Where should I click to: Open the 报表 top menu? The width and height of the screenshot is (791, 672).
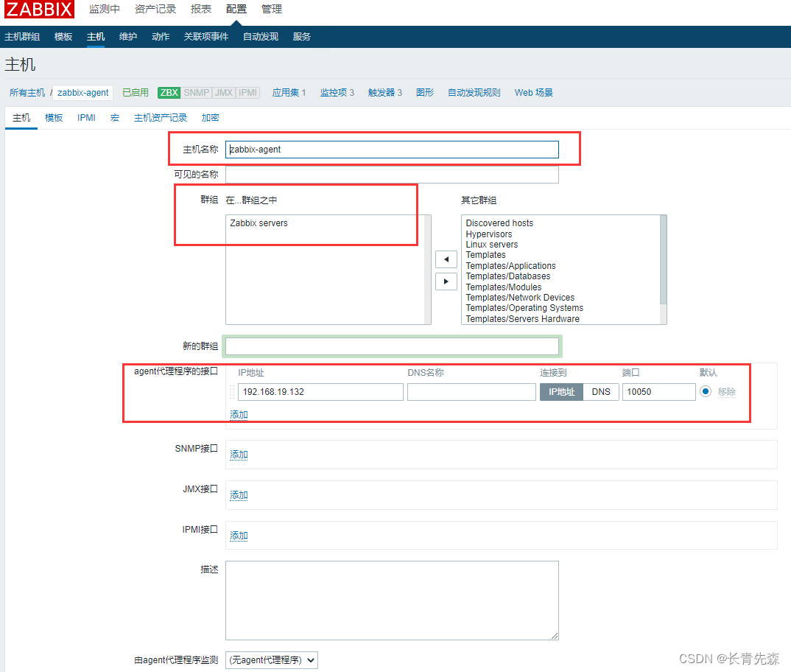coord(201,9)
